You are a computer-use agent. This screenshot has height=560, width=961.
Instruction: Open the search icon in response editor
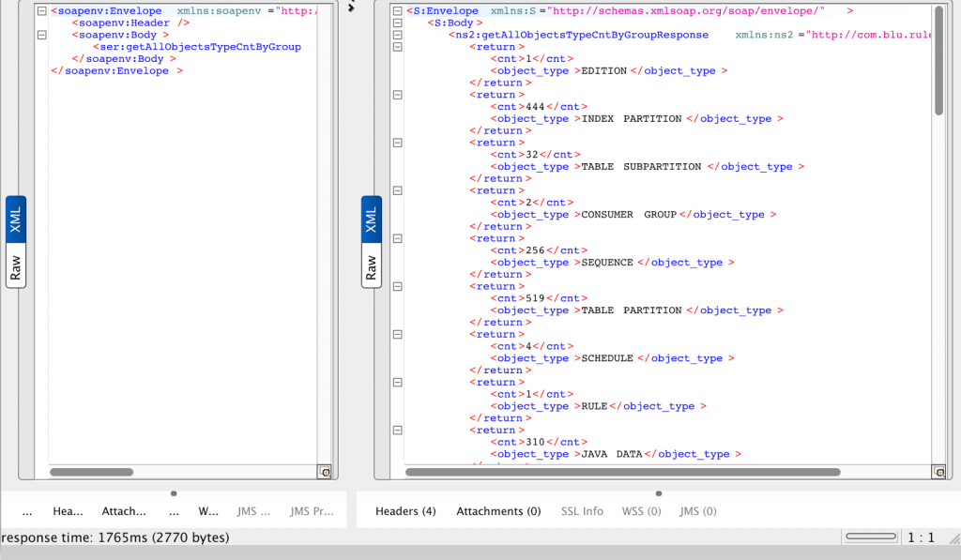pos(938,472)
